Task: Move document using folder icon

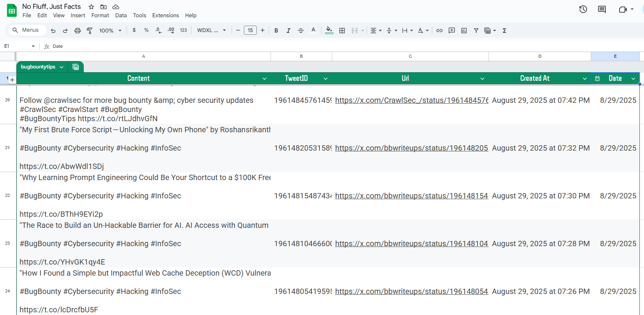Action: point(104,7)
